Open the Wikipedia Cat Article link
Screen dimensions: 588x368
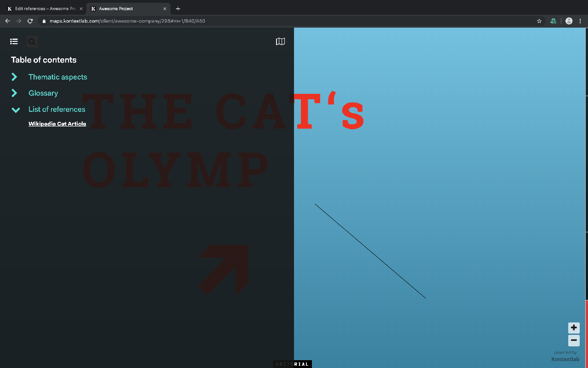pos(57,124)
